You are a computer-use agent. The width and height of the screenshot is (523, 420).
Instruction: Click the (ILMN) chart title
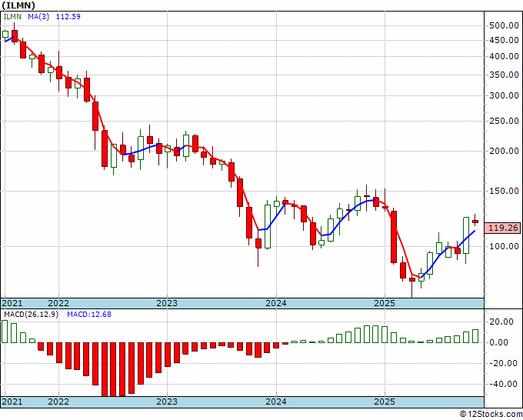coord(18,5)
